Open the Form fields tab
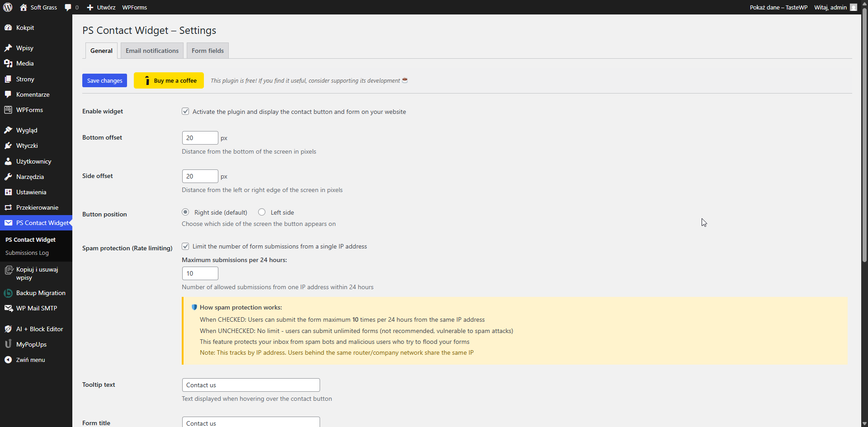The image size is (868, 427). (x=207, y=50)
